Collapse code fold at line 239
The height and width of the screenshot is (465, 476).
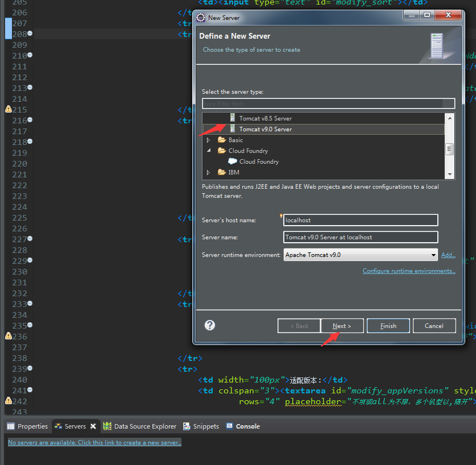point(30,368)
